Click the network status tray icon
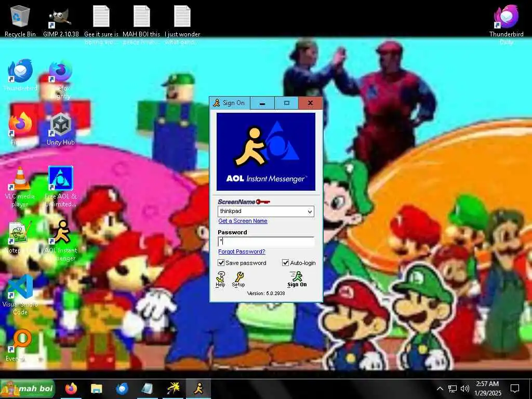Image resolution: width=532 pixels, height=399 pixels. (x=453, y=389)
